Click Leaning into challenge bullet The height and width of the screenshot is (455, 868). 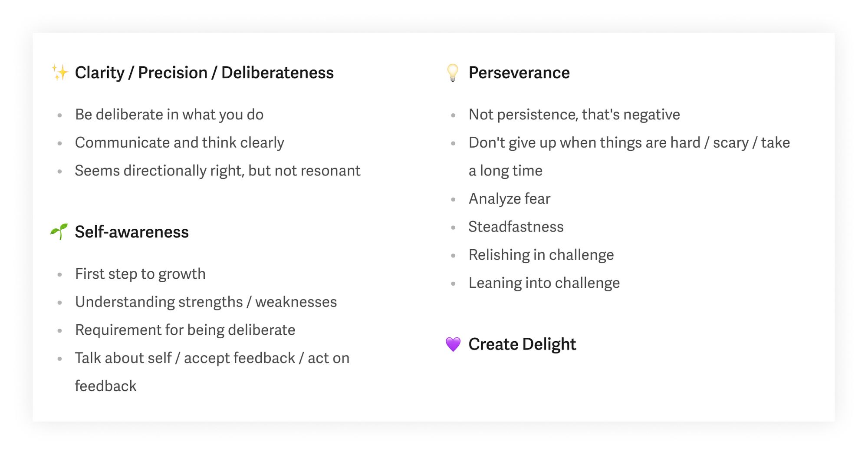pos(544,283)
